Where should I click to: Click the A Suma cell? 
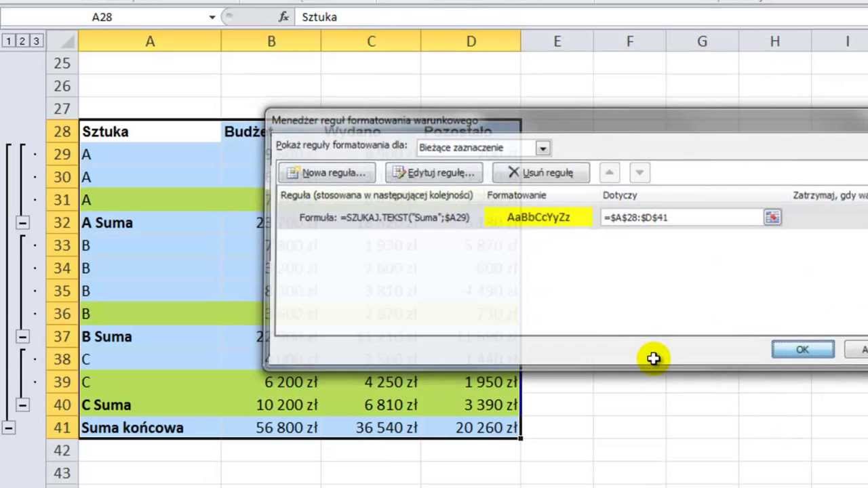tap(150, 223)
